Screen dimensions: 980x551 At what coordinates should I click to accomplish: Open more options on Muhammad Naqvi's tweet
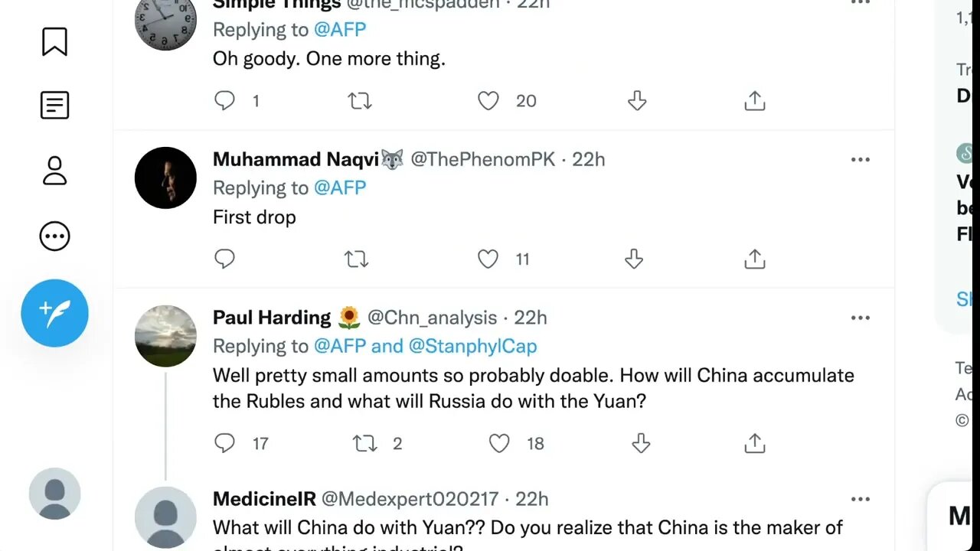(x=860, y=160)
